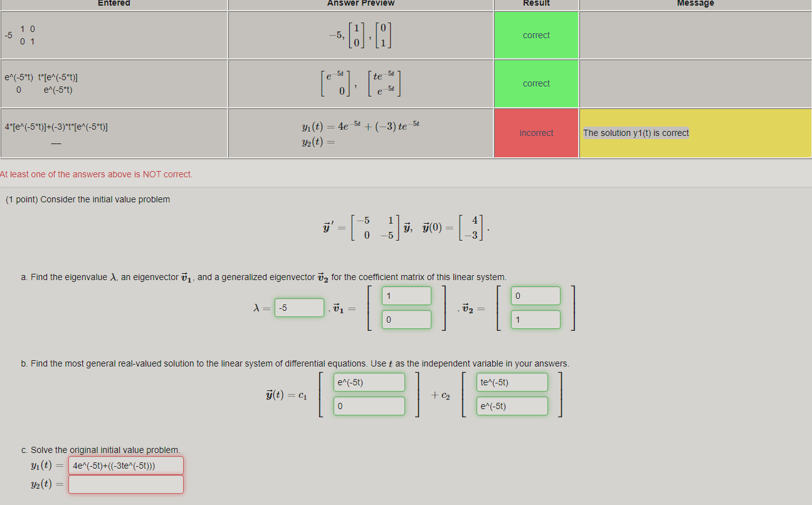Click the top entry box of generalized eigenvector v2
Image resolution: width=812 pixels, height=505 pixels.
[x=535, y=296]
